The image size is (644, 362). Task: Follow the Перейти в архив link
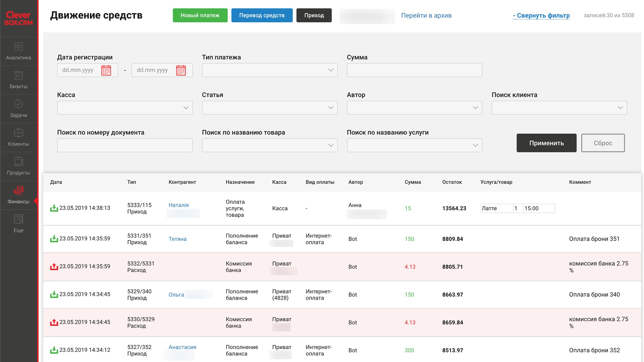[426, 15]
